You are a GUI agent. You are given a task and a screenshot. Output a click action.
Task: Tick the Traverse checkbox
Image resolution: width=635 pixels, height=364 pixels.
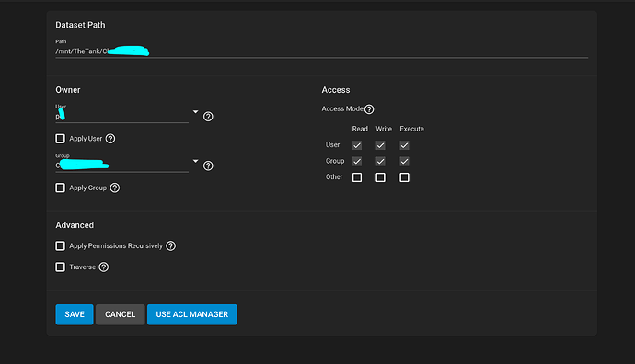coord(61,267)
